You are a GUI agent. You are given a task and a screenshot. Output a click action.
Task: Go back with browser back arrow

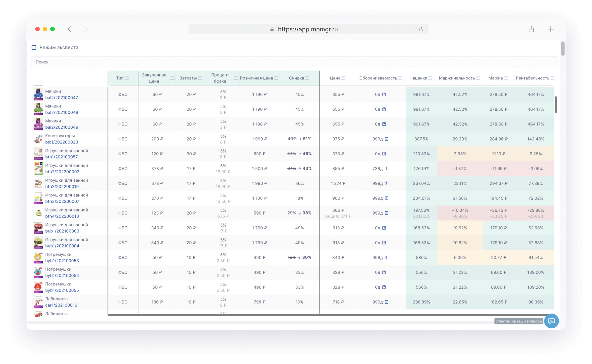point(70,29)
